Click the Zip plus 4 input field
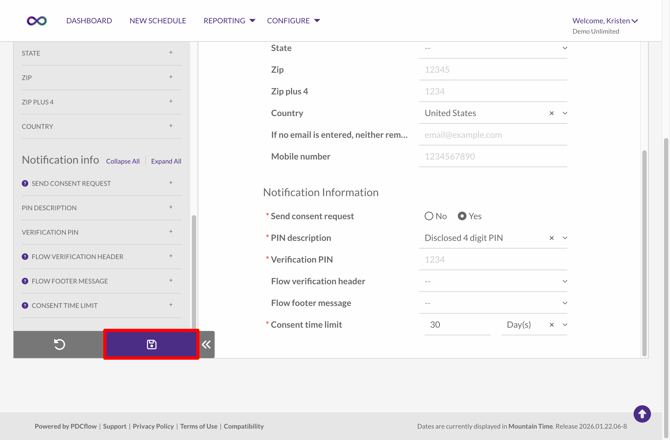This screenshot has height=440, width=670. [x=493, y=91]
